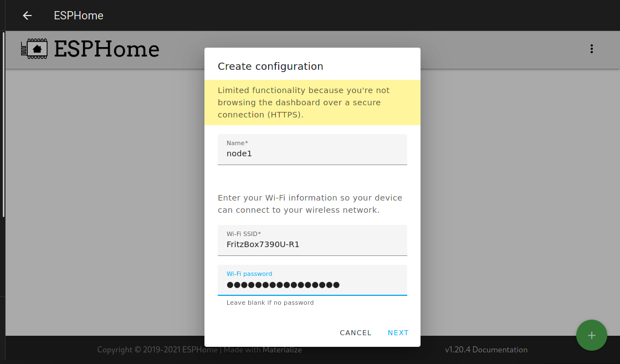This screenshot has height=364, width=620.
Task: Click the yellow HTTPS warning banner
Action: point(312,102)
